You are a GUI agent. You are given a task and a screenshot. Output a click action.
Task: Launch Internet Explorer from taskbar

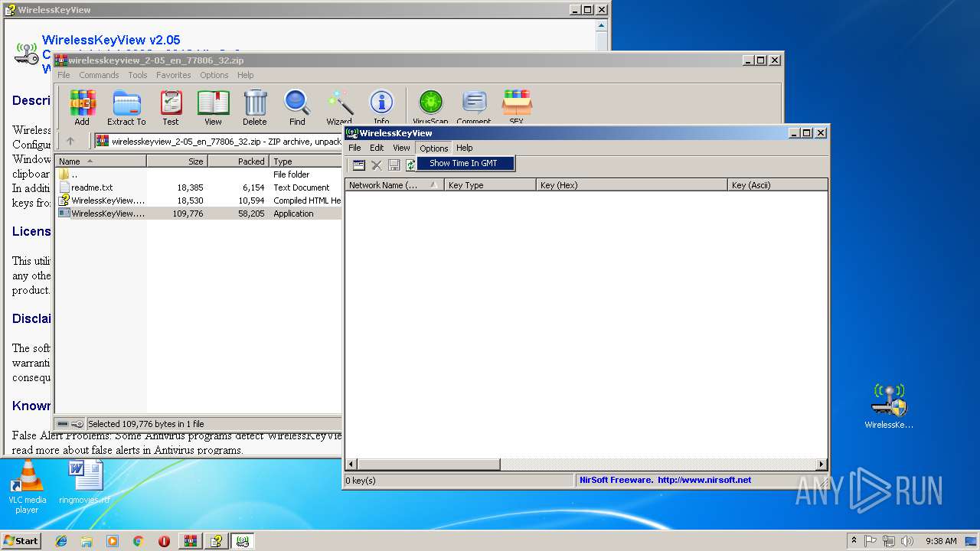(x=61, y=541)
